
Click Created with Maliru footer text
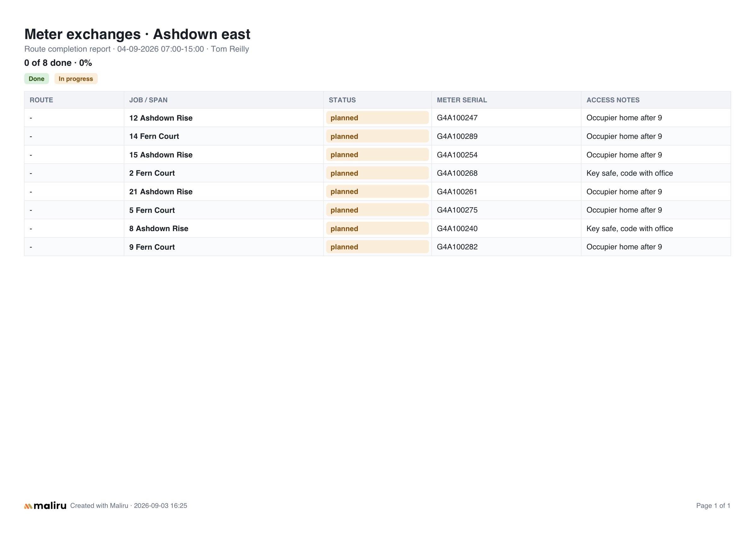coord(129,506)
